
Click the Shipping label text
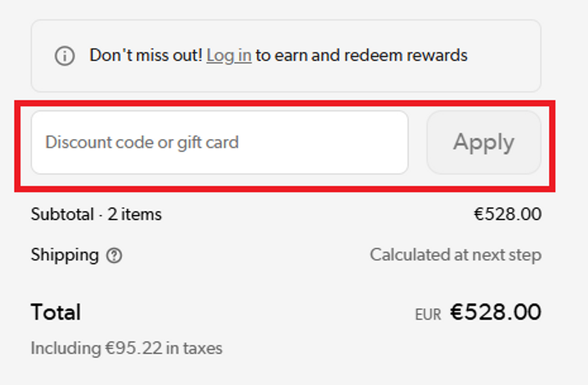pyautogui.click(x=65, y=255)
